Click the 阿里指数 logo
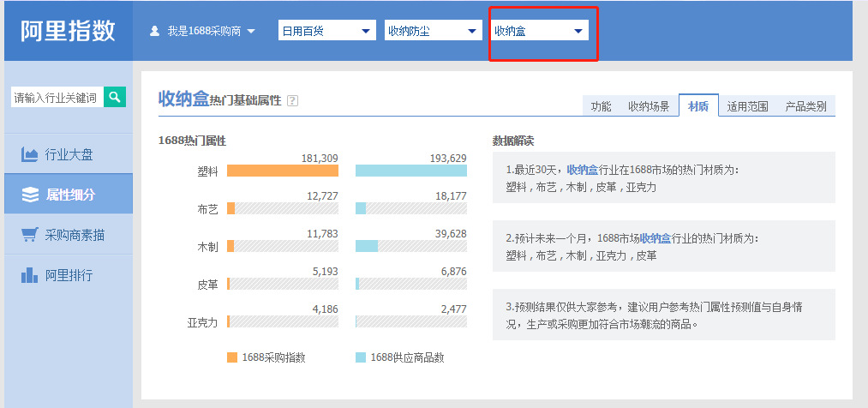Screen dimensions: 868x408 click(x=68, y=31)
